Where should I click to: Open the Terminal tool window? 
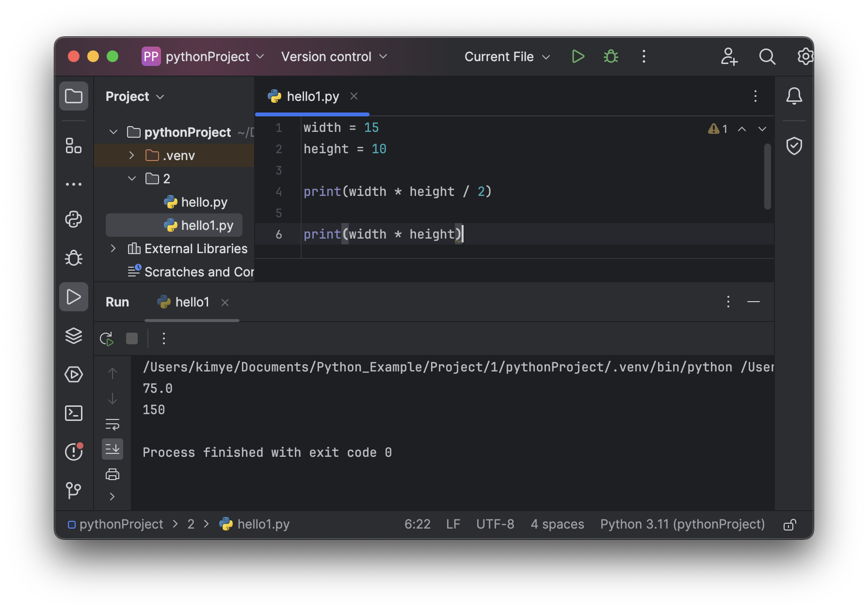[x=74, y=413]
